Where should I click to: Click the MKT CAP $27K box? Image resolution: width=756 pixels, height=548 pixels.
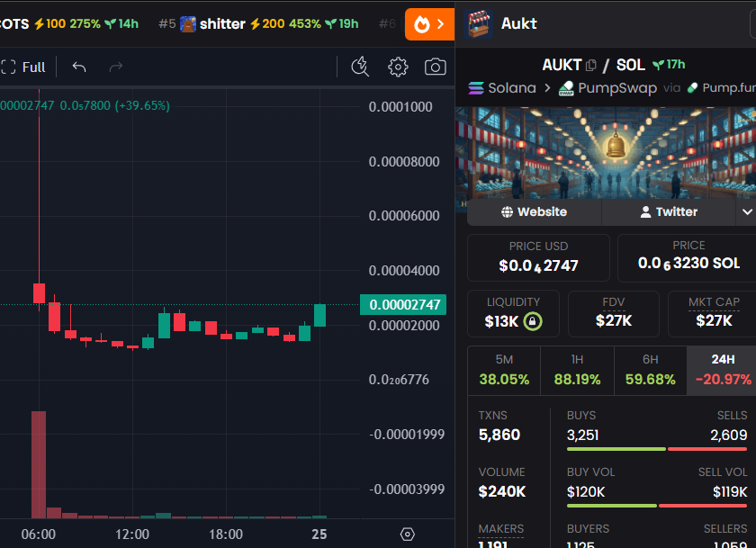click(x=713, y=313)
